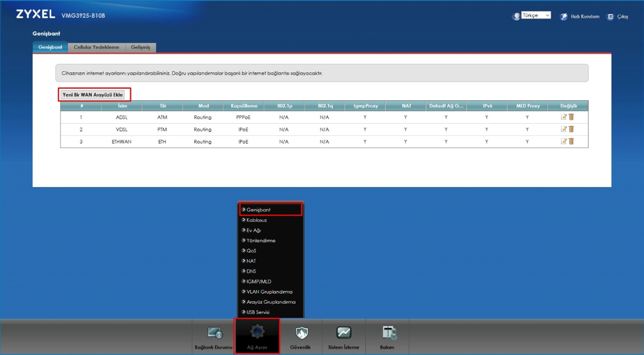Switch to the Genişbant tab
The image size is (644, 355).
pyautogui.click(x=50, y=47)
